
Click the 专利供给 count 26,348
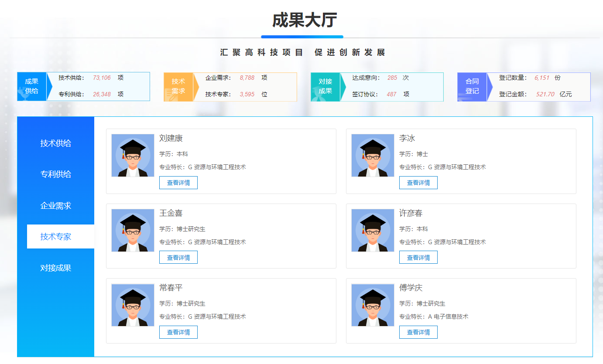pos(102,94)
